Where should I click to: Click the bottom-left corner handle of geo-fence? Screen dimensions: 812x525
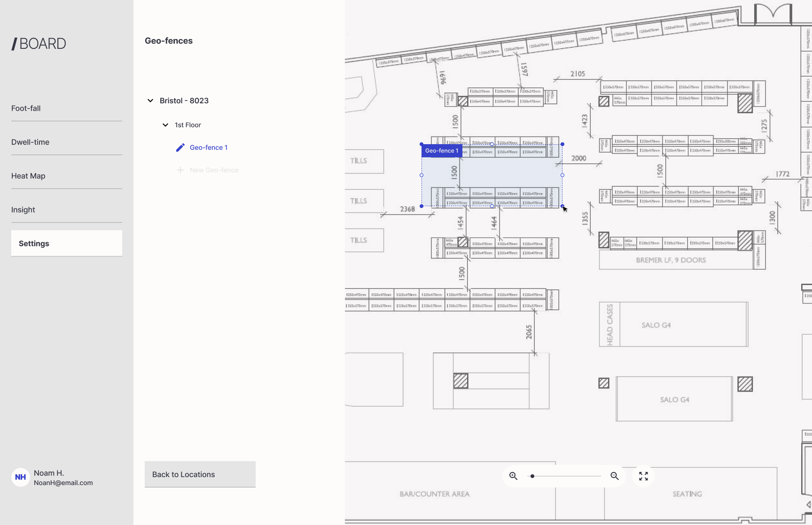point(422,206)
